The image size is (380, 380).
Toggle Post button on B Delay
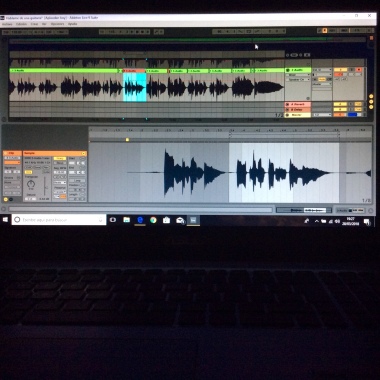tap(358, 109)
